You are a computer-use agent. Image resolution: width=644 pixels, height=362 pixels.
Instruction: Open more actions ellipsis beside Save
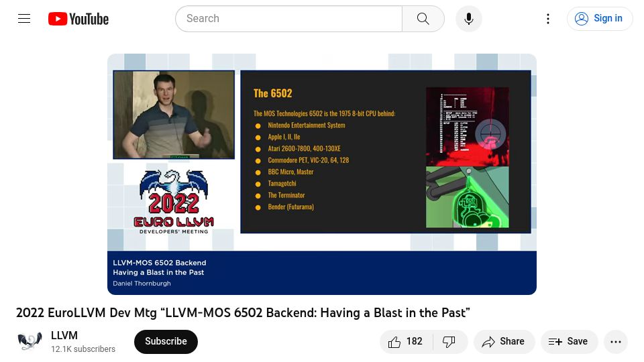[616, 341]
